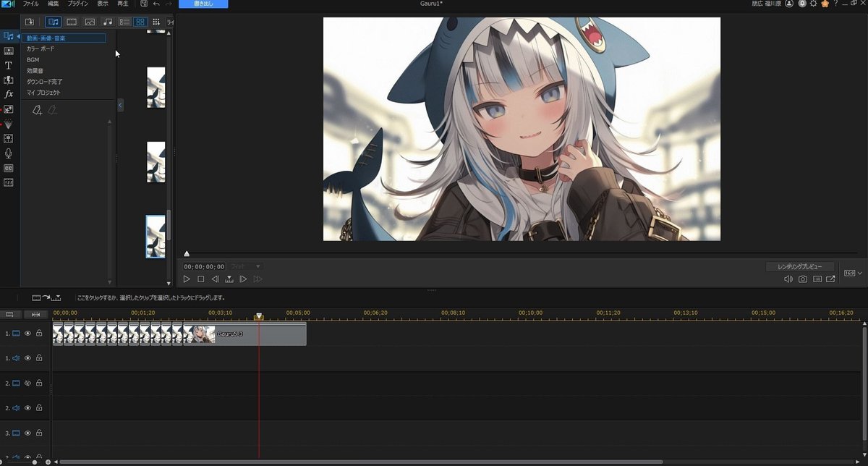The width and height of the screenshot is (868, 466).
Task: Open the preview zoom フィット dropdown
Action: coord(246,266)
